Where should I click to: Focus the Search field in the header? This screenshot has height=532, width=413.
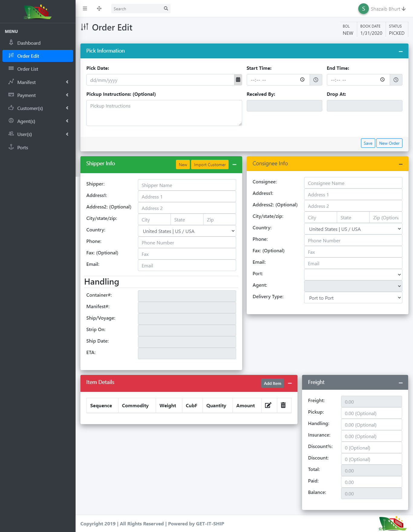(137, 9)
